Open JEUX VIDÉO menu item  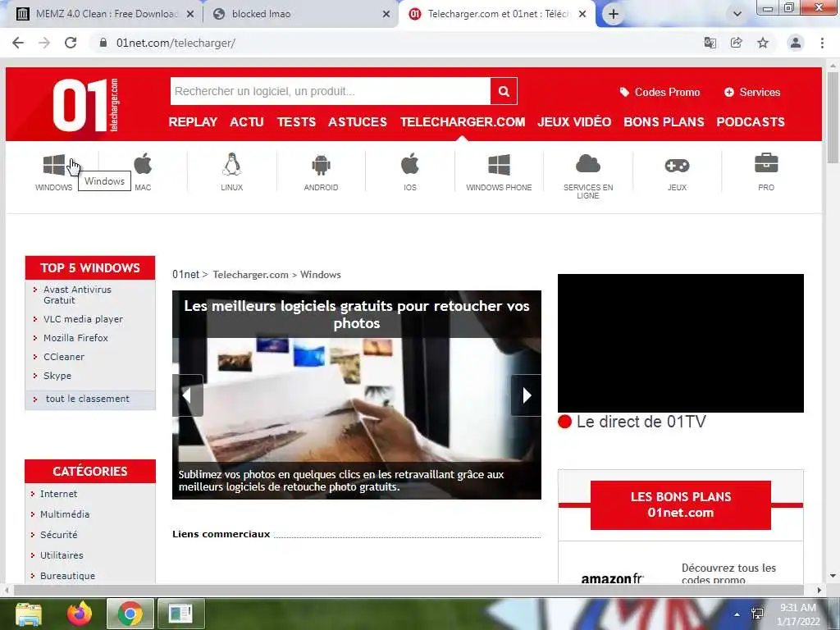(x=574, y=121)
